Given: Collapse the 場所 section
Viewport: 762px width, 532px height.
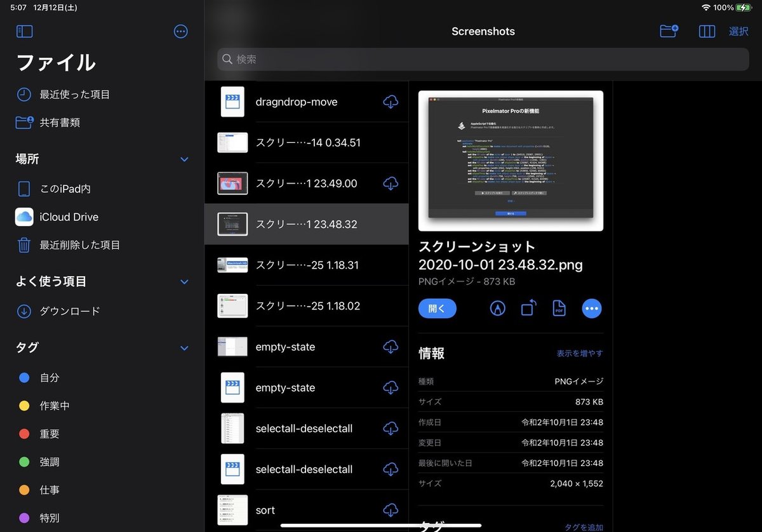Looking at the screenshot, I should click(184, 159).
